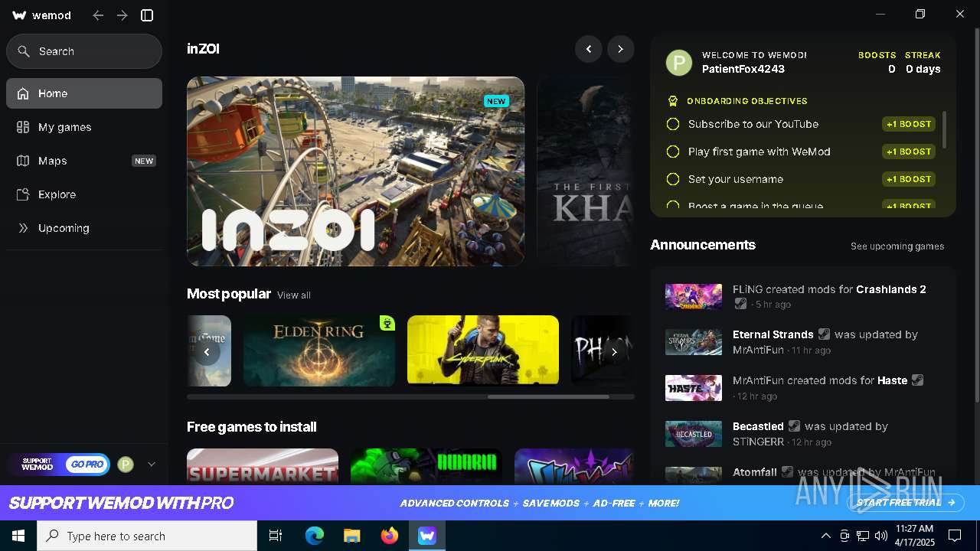Open My games in sidebar
The width and height of the screenshot is (980, 551).
pyautogui.click(x=84, y=127)
